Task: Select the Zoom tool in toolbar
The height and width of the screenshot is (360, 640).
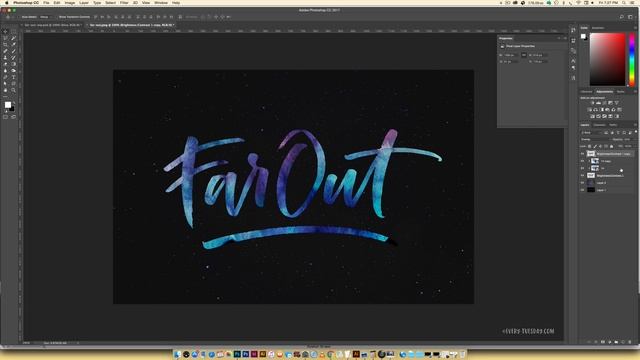Action: (13, 90)
